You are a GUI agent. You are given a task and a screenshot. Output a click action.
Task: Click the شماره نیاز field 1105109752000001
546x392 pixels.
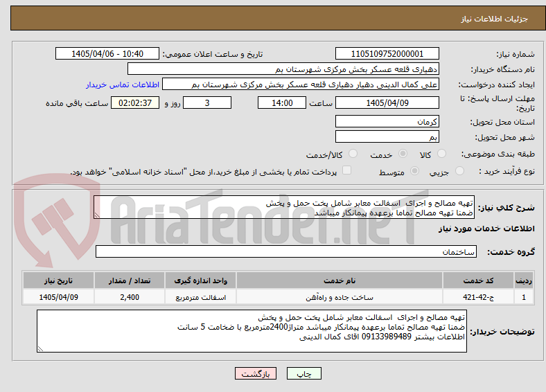(x=387, y=53)
